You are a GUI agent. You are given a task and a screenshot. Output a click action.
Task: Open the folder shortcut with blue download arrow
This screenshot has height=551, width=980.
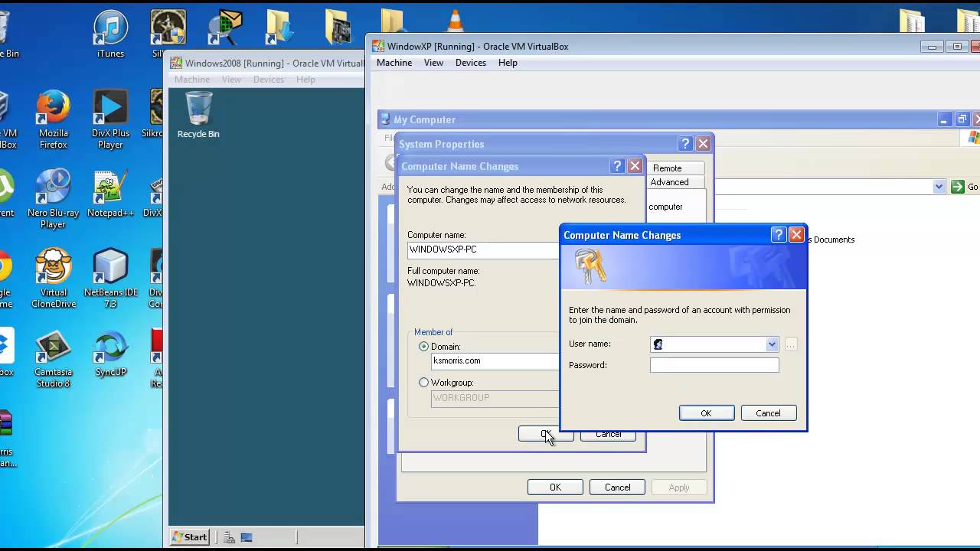(x=282, y=27)
